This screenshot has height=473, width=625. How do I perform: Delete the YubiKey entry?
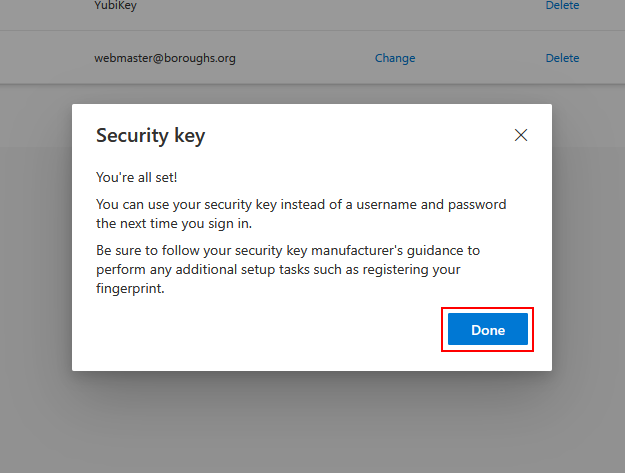click(562, 6)
